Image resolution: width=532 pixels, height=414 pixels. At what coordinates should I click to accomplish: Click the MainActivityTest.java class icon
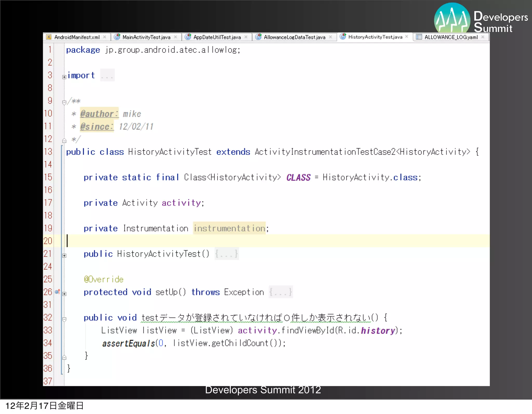tap(117, 37)
